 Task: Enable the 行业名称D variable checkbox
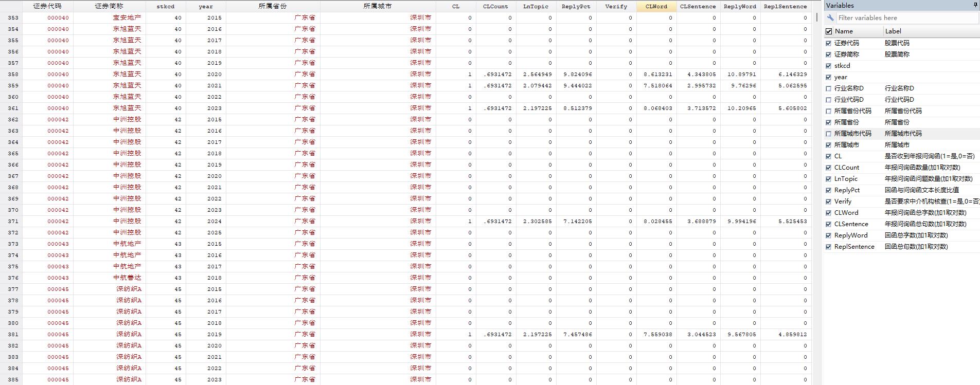point(828,88)
